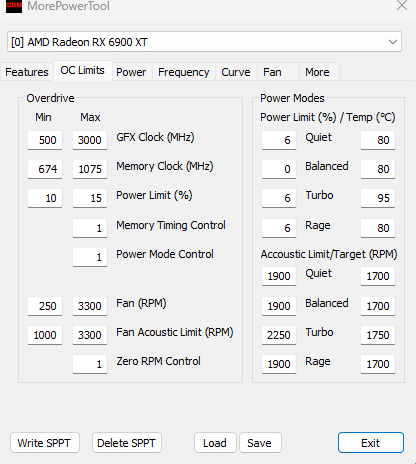Viewport: 416px width, 464px height.
Task: Edit Power Limit minimum field 10
Action: [45, 198]
